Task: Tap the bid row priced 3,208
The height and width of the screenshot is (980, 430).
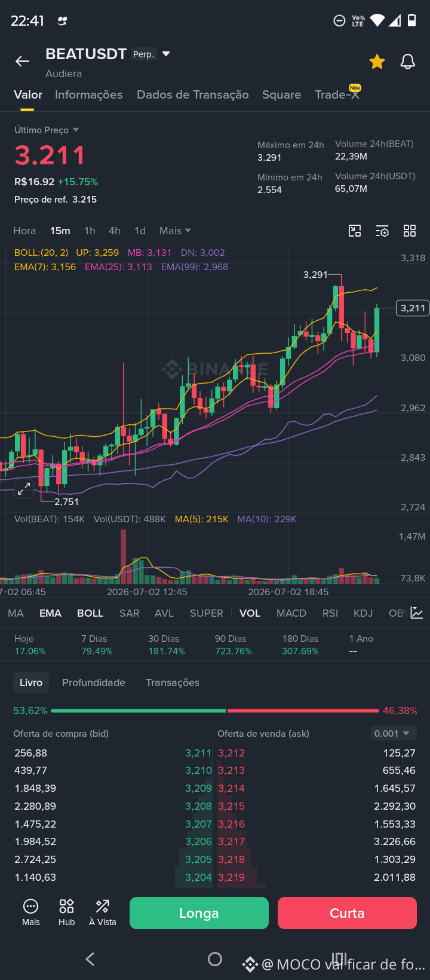Action: coord(113,806)
